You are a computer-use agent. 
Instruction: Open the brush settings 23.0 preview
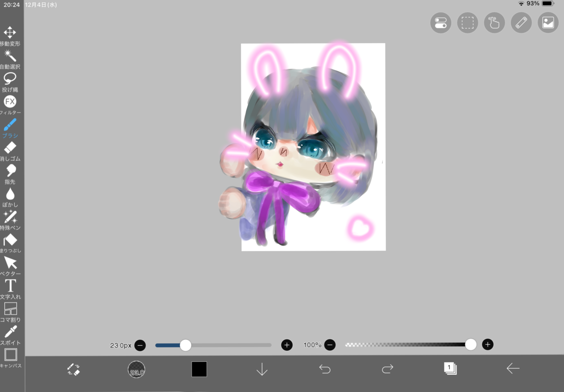coord(136,369)
